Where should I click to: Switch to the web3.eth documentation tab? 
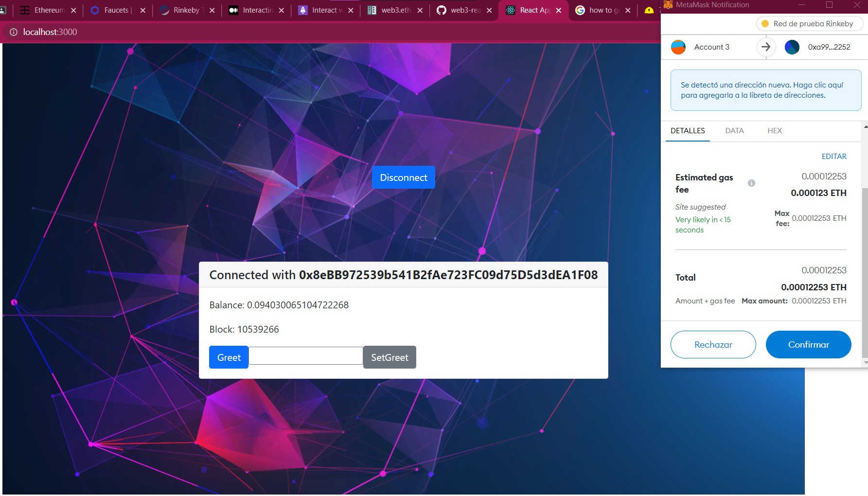[x=395, y=10]
